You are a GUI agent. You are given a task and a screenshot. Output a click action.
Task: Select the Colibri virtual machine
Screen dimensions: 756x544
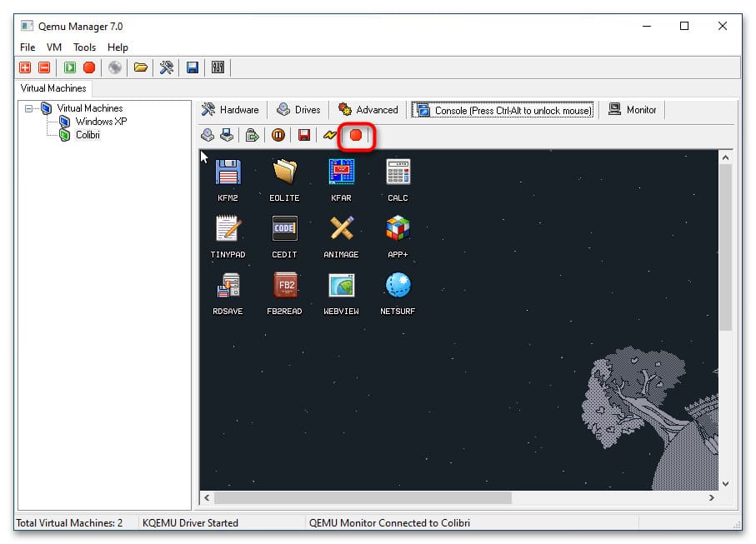88,135
